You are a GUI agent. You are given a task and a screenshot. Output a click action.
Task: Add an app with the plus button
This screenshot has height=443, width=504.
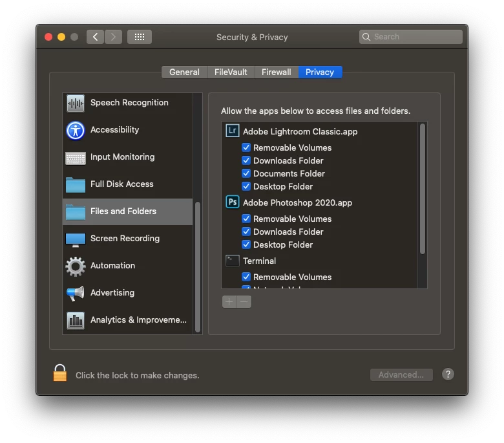(229, 302)
